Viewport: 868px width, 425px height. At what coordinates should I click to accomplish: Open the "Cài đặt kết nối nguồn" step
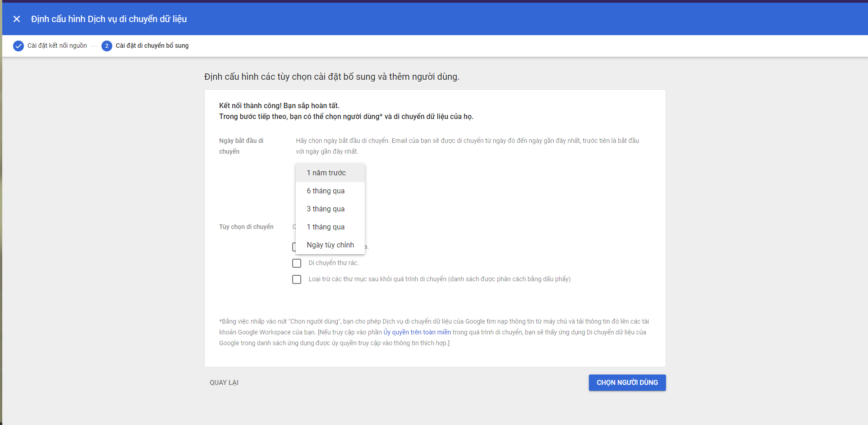click(x=57, y=46)
